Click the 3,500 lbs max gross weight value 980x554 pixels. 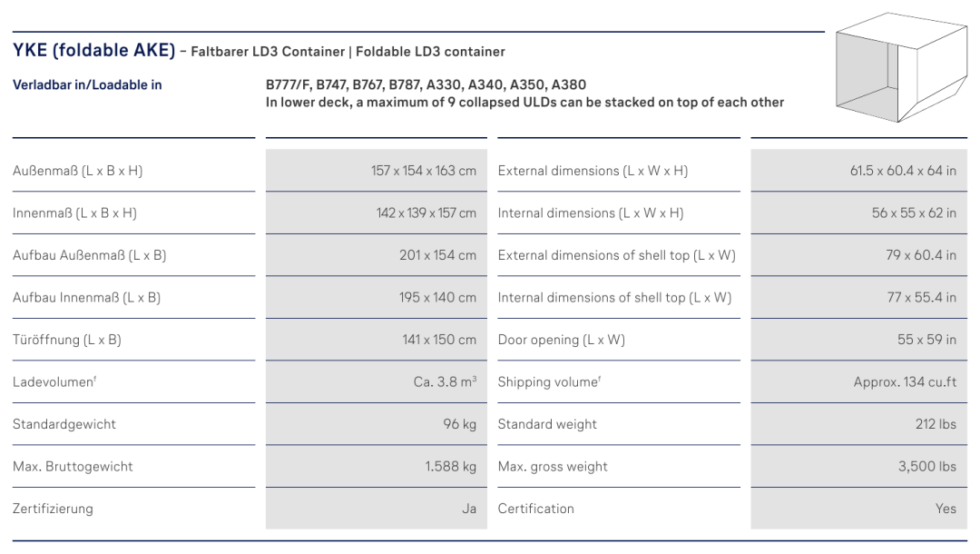[926, 467]
